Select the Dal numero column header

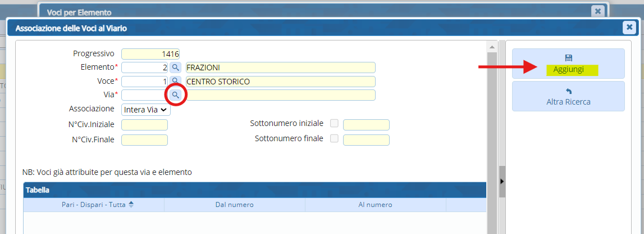(234, 205)
